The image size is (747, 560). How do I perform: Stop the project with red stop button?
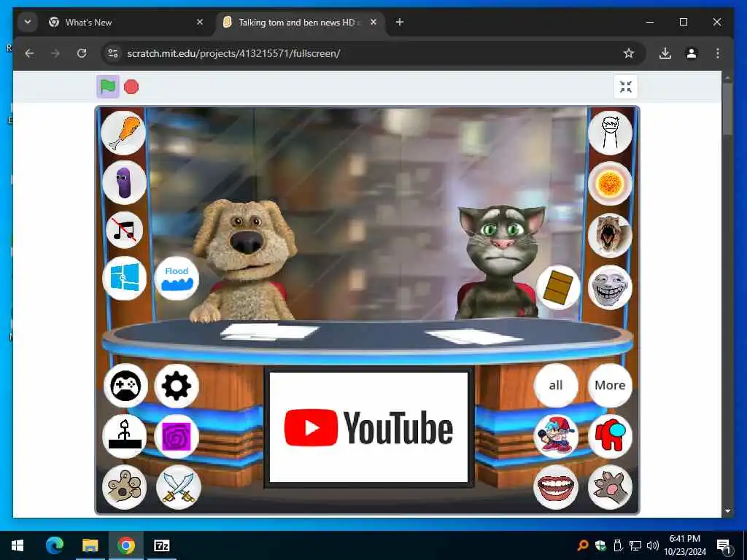(131, 87)
